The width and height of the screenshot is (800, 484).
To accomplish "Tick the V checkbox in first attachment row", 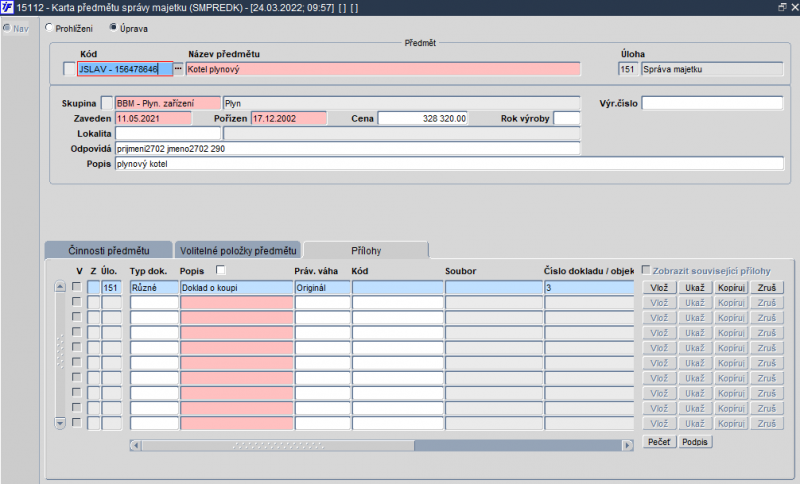I will 77,288.
